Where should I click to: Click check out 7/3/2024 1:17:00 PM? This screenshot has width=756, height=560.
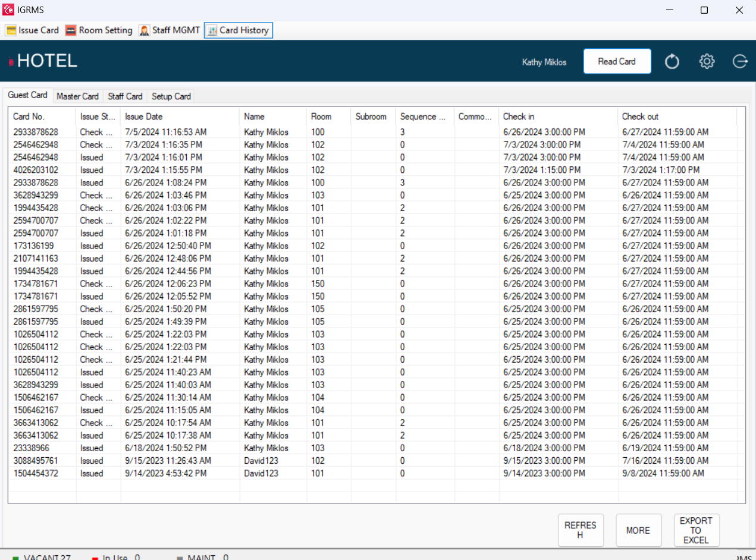(661, 170)
